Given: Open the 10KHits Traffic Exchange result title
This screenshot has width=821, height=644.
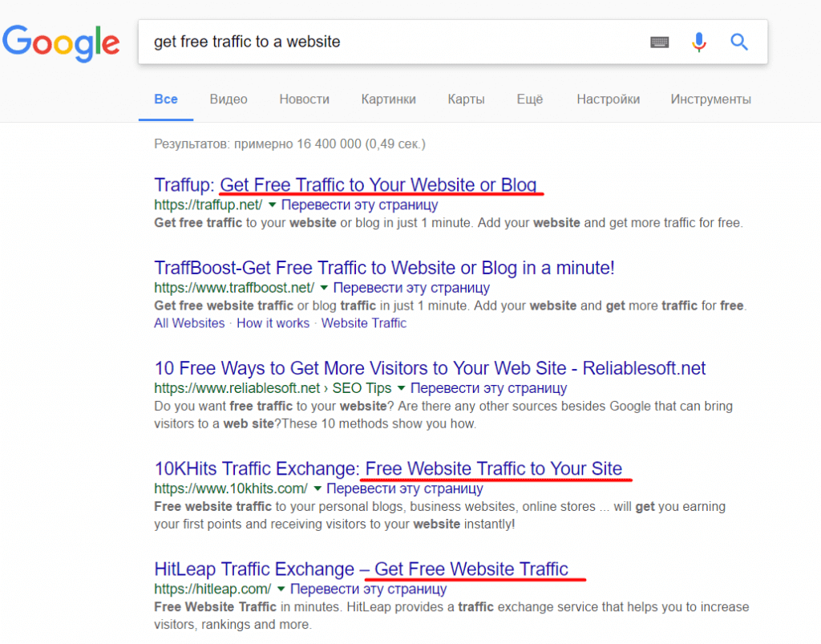Looking at the screenshot, I should 388,468.
